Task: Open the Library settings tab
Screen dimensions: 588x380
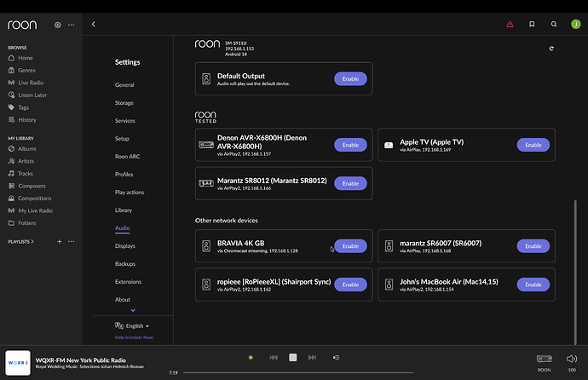Action: [x=124, y=210]
